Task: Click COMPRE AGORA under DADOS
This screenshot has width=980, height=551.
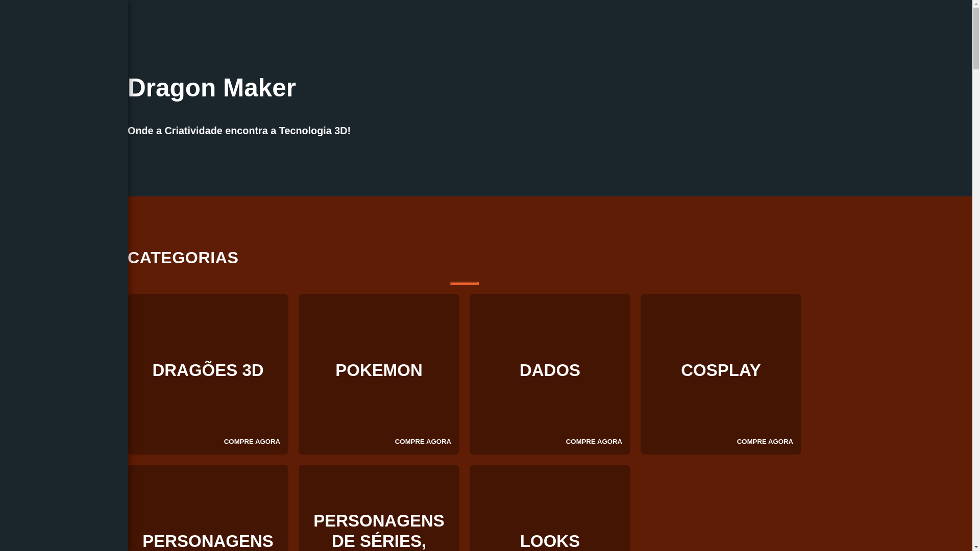Action: pyautogui.click(x=594, y=442)
